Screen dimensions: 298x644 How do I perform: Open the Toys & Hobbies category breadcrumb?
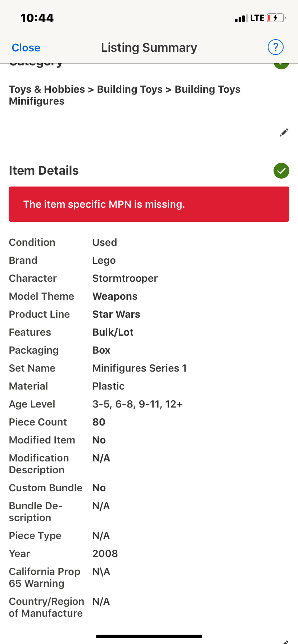pyautogui.click(x=46, y=89)
